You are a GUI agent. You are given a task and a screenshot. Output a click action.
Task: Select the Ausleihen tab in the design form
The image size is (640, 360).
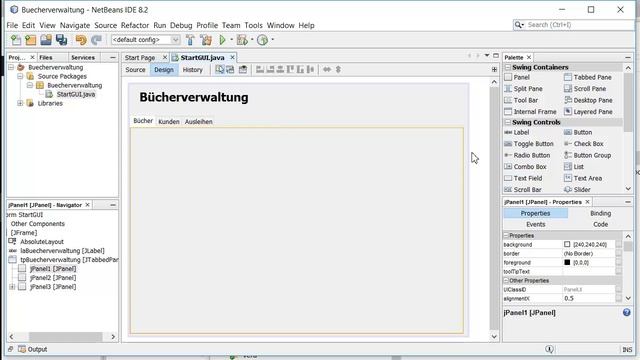199,122
